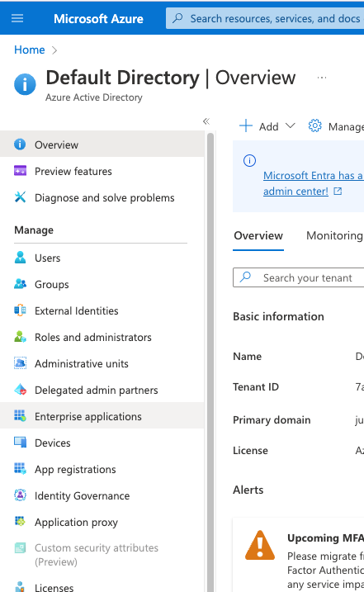
Task: Open Application proxy
Action: coord(102,522)
